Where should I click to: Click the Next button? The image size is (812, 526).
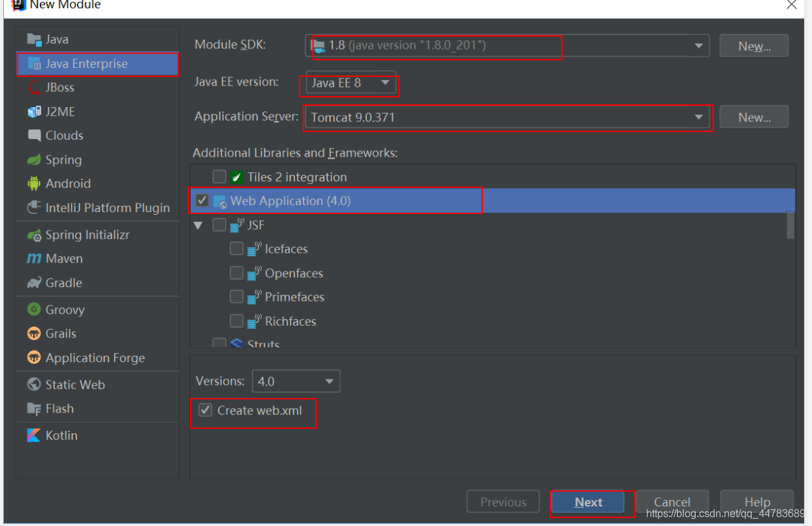588,502
